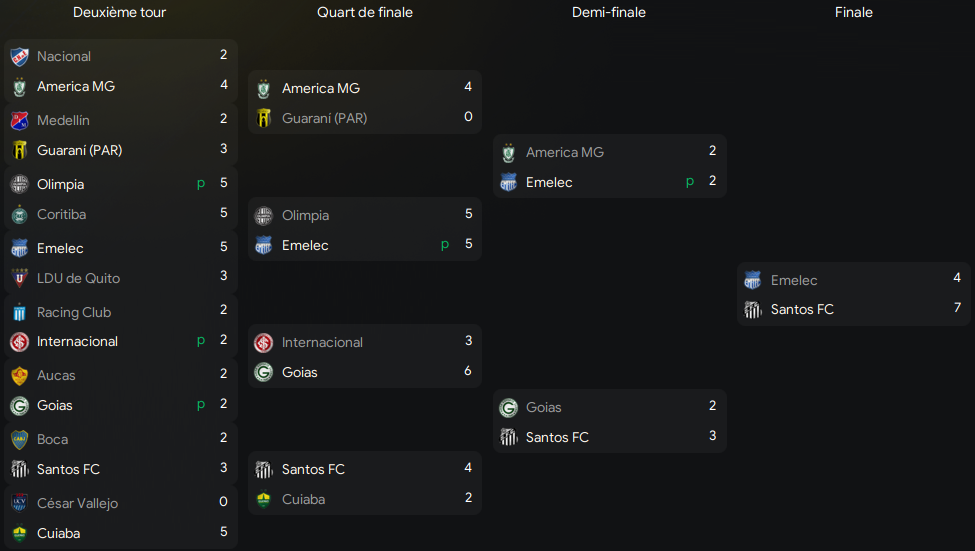
Task: Click the Emelec crest in the Finale
Action: point(753,280)
